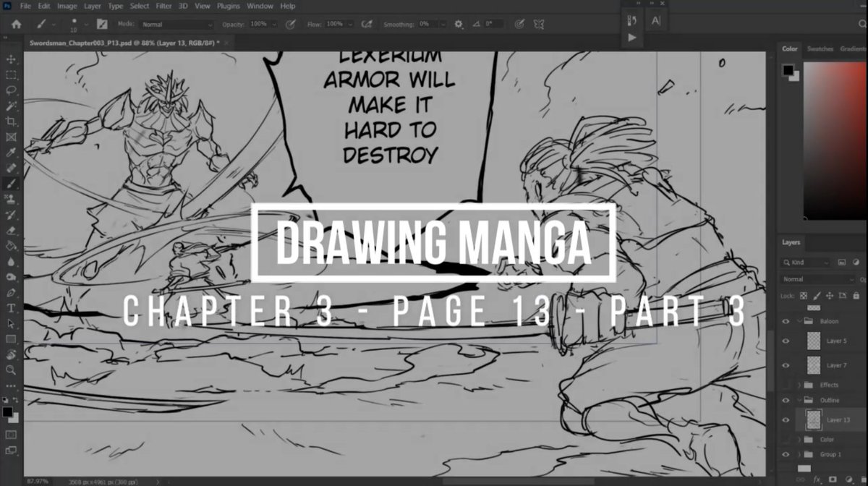The image size is (868, 486).
Task: Show the Effects group
Action: click(786, 385)
